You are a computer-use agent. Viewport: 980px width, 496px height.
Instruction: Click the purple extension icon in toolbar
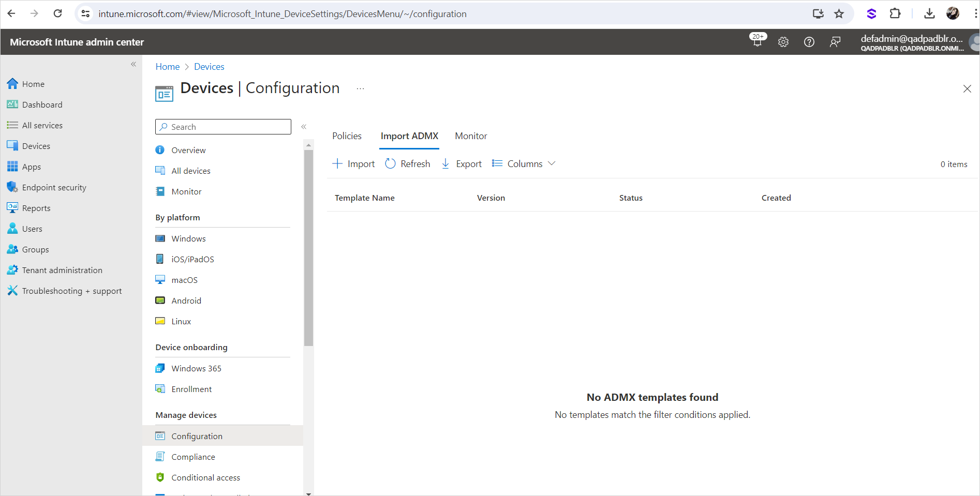pyautogui.click(x=871, y=14)
